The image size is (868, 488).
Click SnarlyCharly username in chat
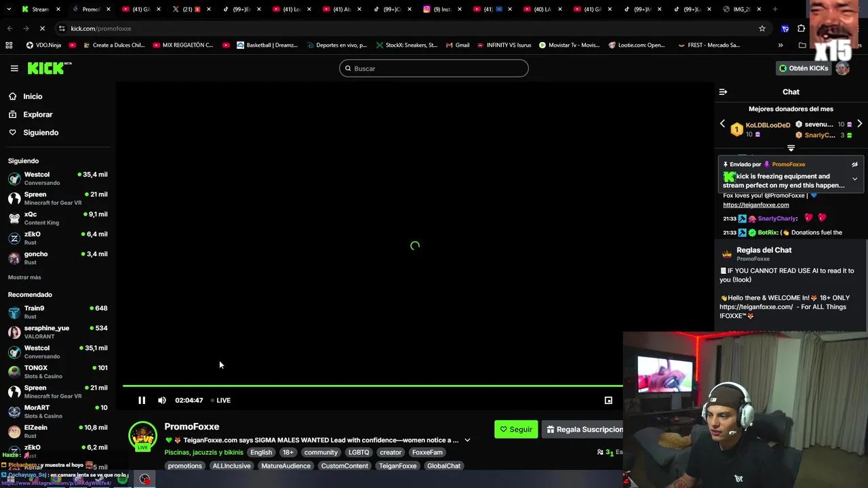[777, 219]
